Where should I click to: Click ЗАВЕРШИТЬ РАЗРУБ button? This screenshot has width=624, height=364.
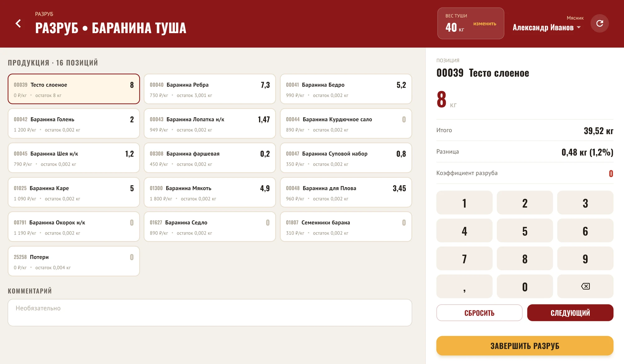pos(525,346)
